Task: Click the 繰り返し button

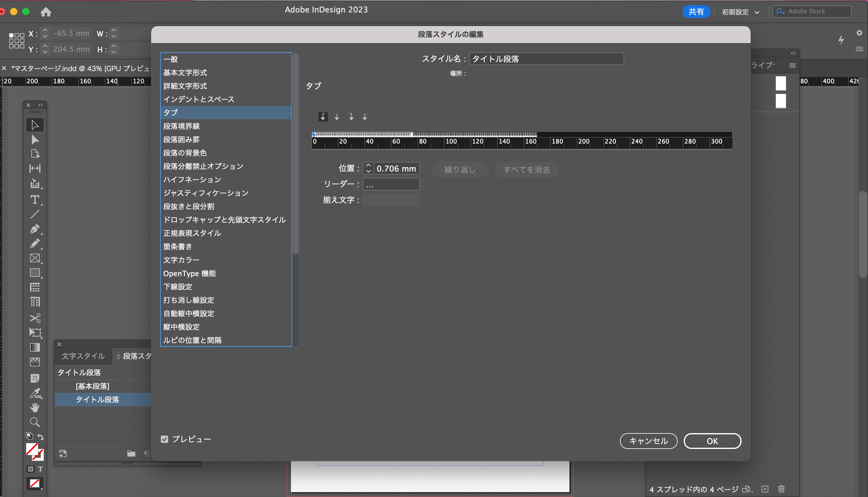Action: (x=460, y=170)
